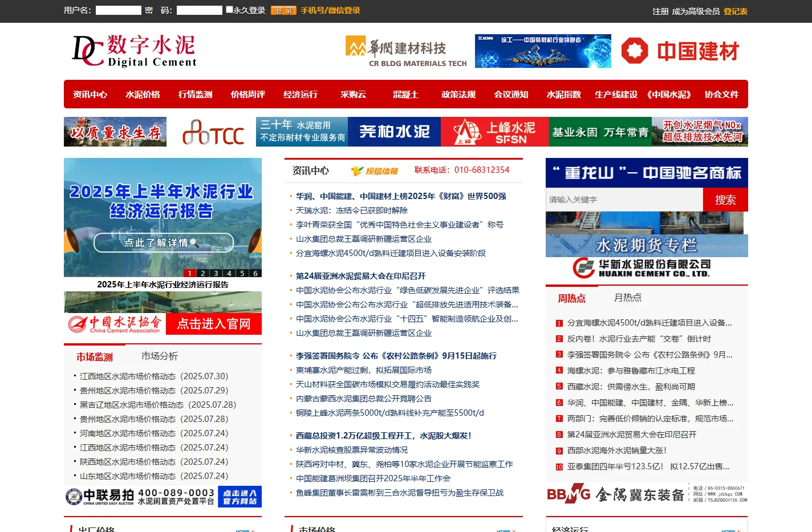The height and width of the screenshot is (532, 812).
Task: Click 点此了解详情 in the slideshow
Action: coord(163,243)
